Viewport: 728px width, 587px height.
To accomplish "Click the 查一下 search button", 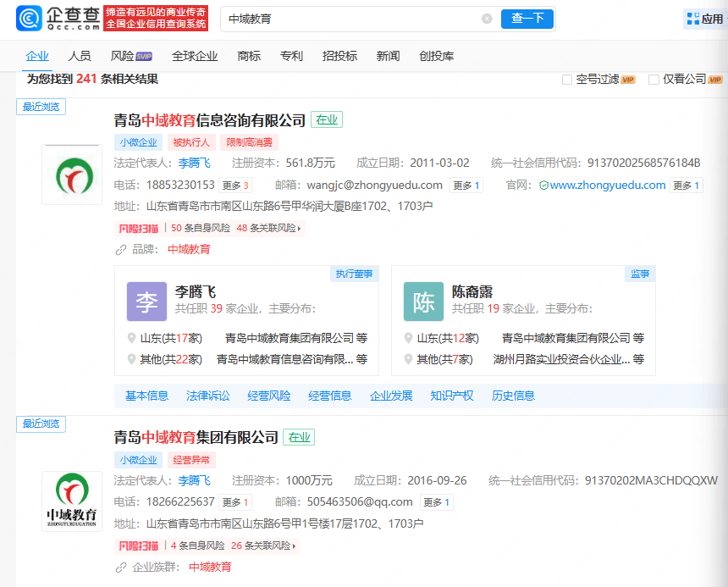I will pyautogui.click(x=527, y=19).
